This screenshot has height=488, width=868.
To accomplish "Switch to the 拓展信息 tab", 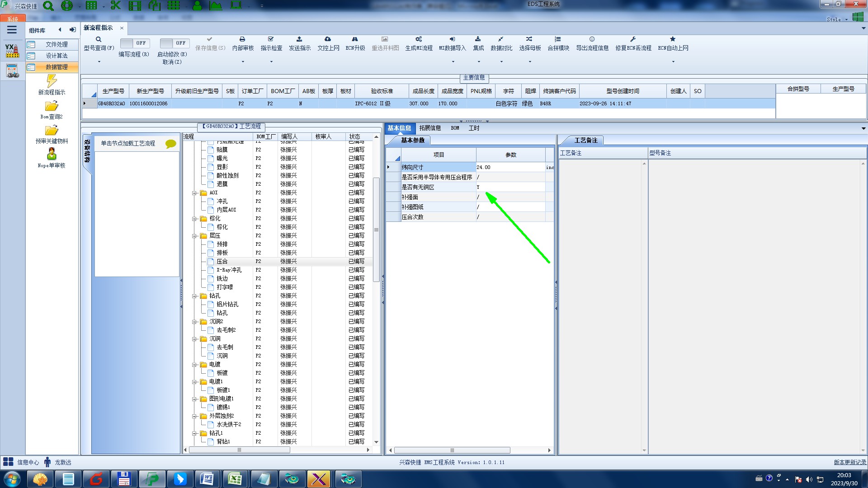I will (x=429, y=128).
